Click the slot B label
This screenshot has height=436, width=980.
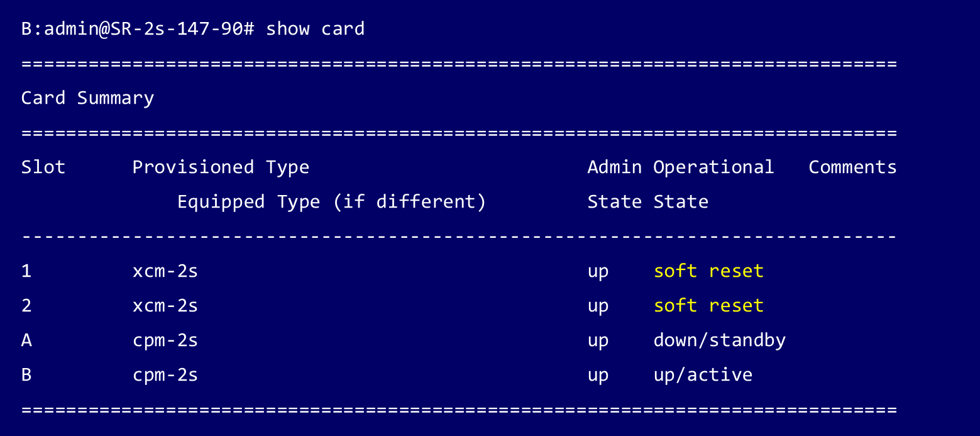point(26,375)
